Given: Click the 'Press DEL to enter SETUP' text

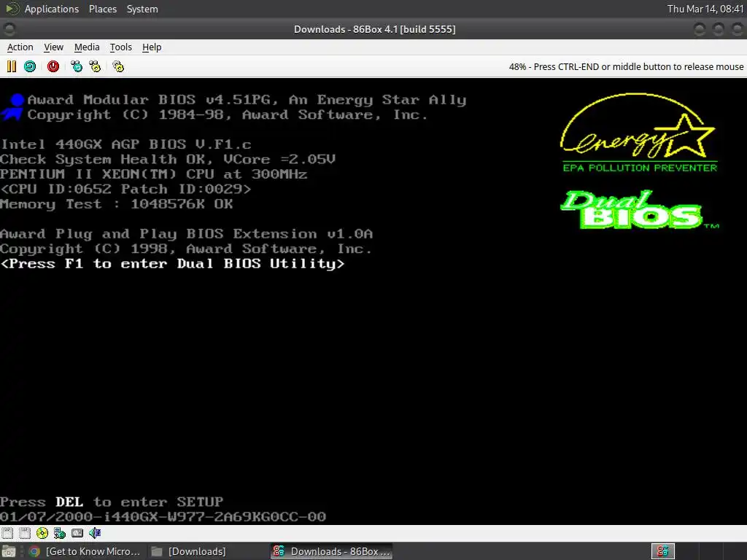Looking at the screenshot, I should [x=112, y=502].
